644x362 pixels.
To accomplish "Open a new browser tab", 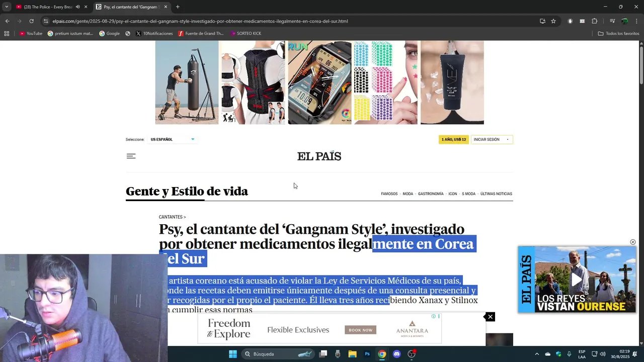I will click(x=178, y=7).
